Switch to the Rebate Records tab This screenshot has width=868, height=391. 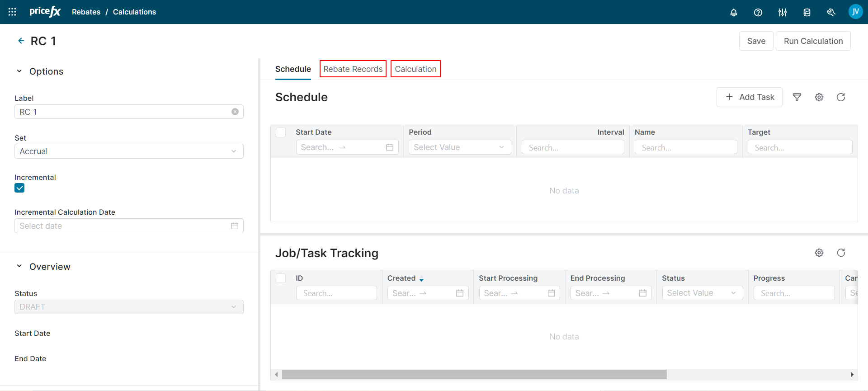tap(353, 69)
